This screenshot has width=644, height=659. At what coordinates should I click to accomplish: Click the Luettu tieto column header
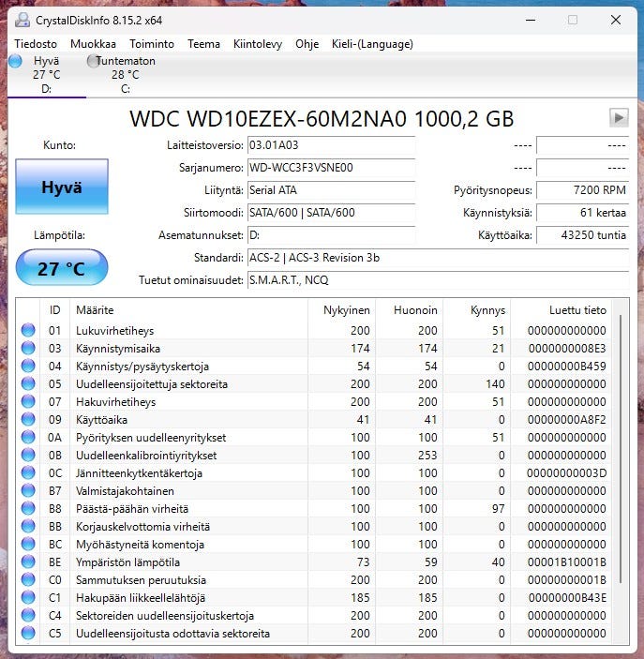[x=561, y=310]
